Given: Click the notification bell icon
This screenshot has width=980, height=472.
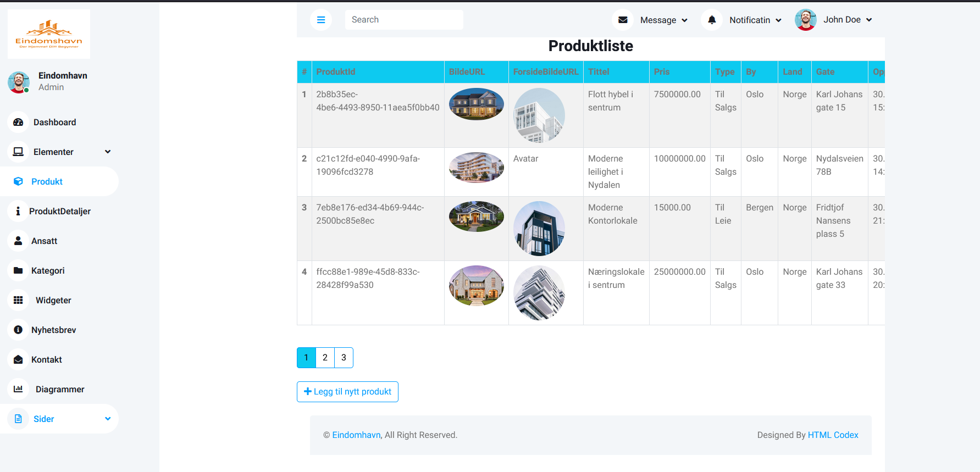Looking at the screenshot, I should click(x=712, y=20).
